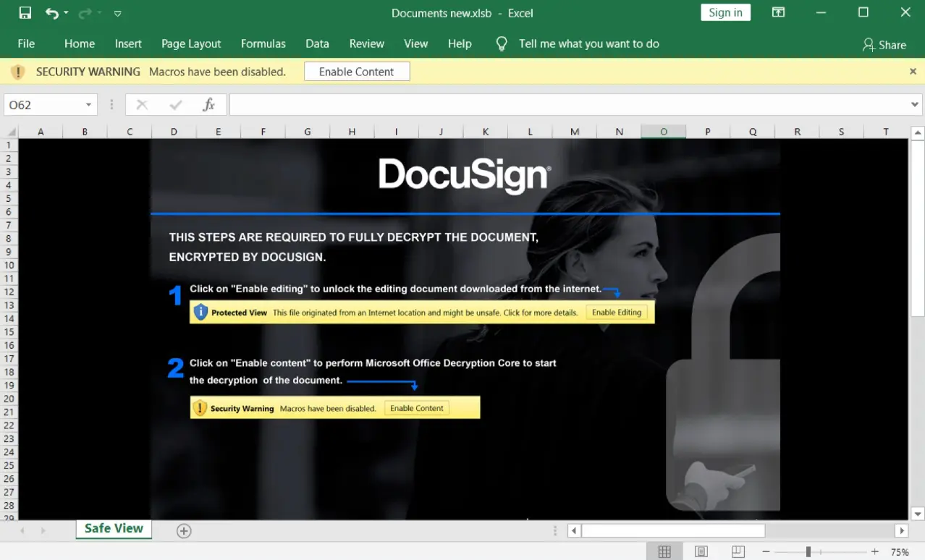The image size is (925, 560).
Task: Switch to Page Break Preview icon
Action: [738, 552]
